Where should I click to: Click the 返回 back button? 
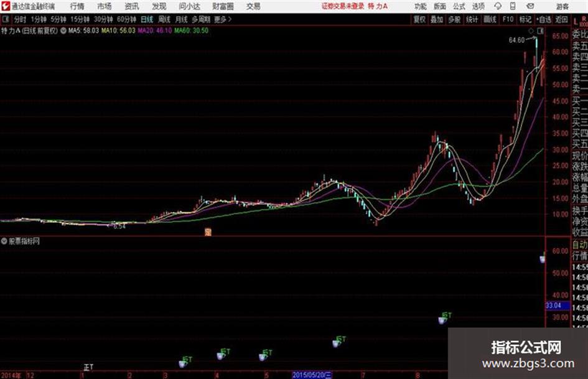click(x=561, y=19)
